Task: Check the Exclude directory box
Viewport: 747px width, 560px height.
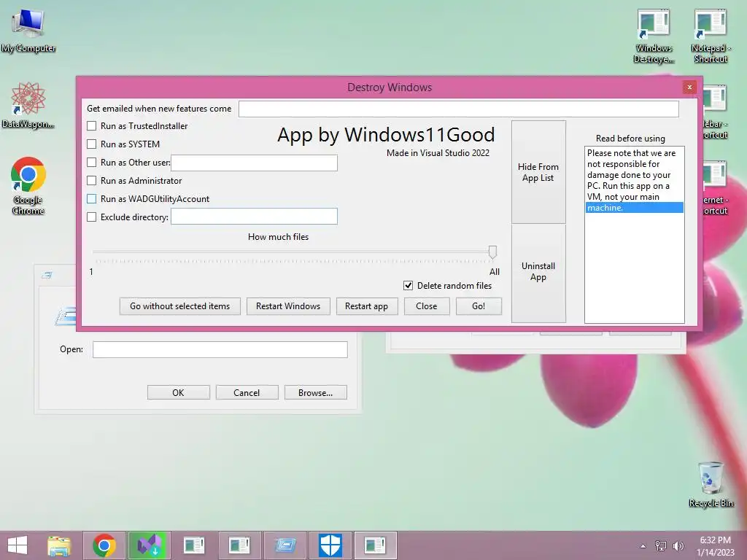Action: (x=92, y=217)
